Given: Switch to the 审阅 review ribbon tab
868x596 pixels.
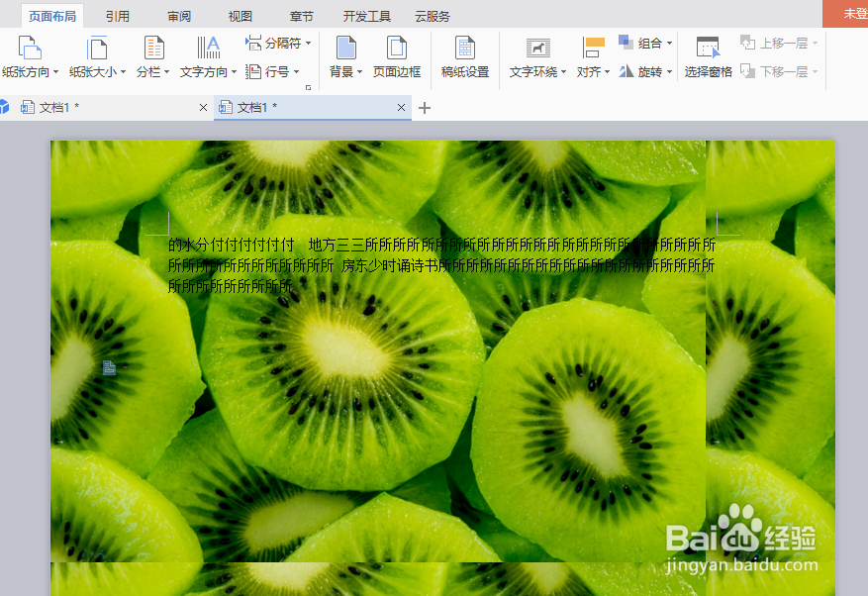Looking at the screenshot, I should point(177,15).
